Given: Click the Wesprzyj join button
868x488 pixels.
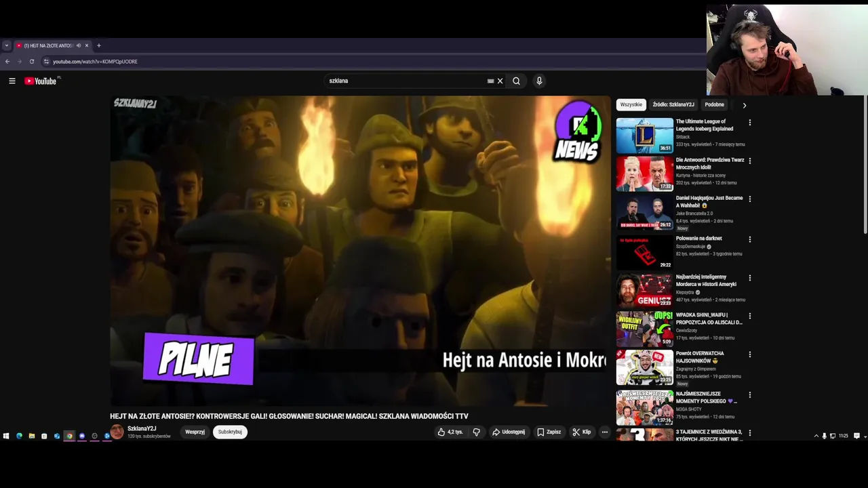Looking at the screenshot, I should [195, 432].
